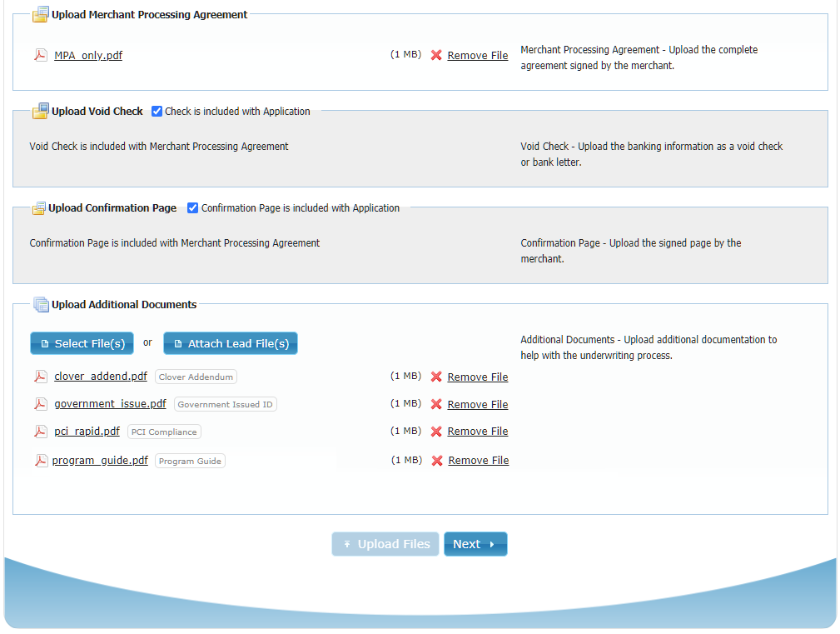Viewport: 840px width, 634px height.
Task: Uncheck 'Confirmation Page is included with Application'
Action: [x=193, y=208]
